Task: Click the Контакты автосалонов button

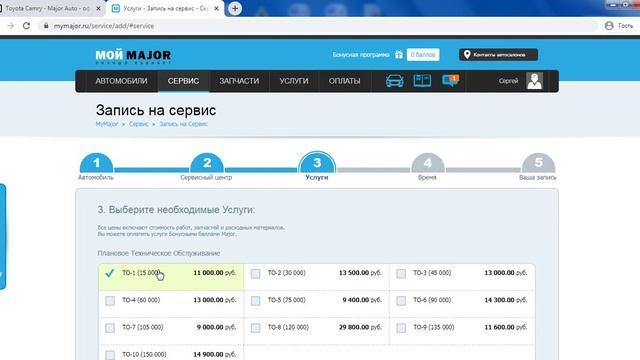Action: pos(498,55)
